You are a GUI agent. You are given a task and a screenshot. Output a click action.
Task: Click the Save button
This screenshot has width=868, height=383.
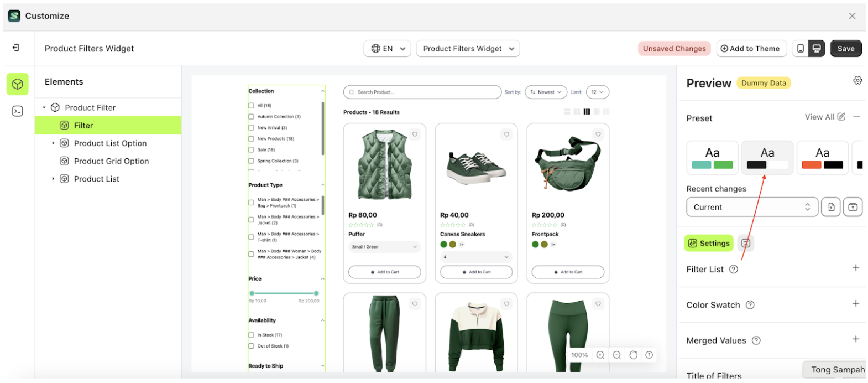click(x=845, y=49)
